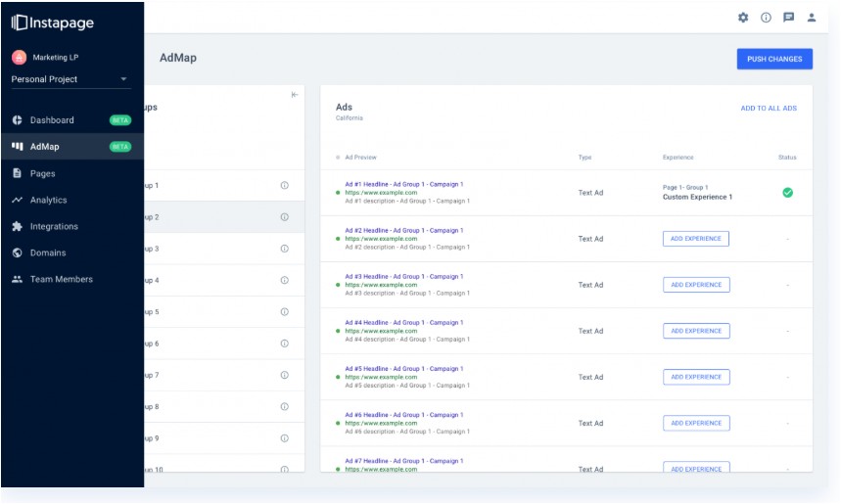Viewport: 841px width, 504px height.
Task: Open Ad #3 Headline link
Action: (404, 277)
